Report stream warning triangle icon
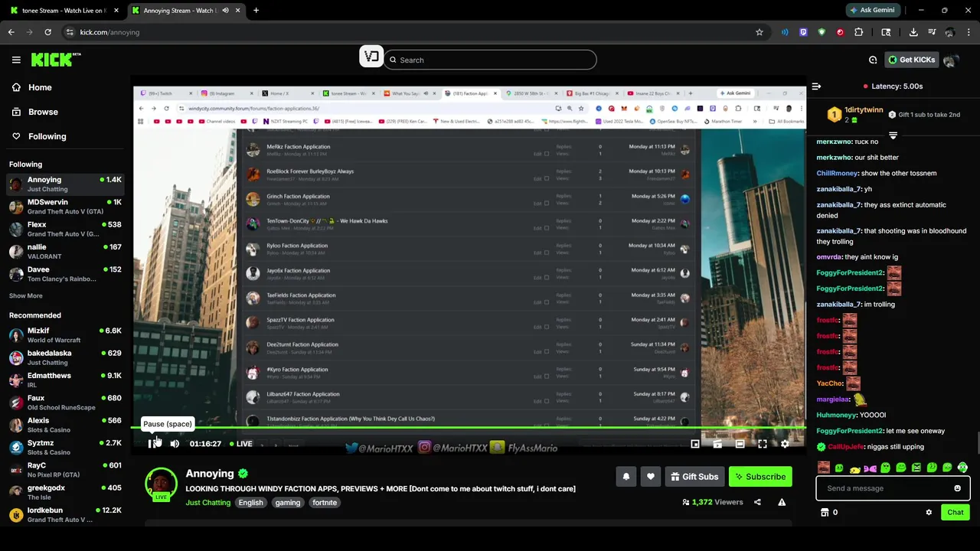980x551 pixels. pos(782,502)
